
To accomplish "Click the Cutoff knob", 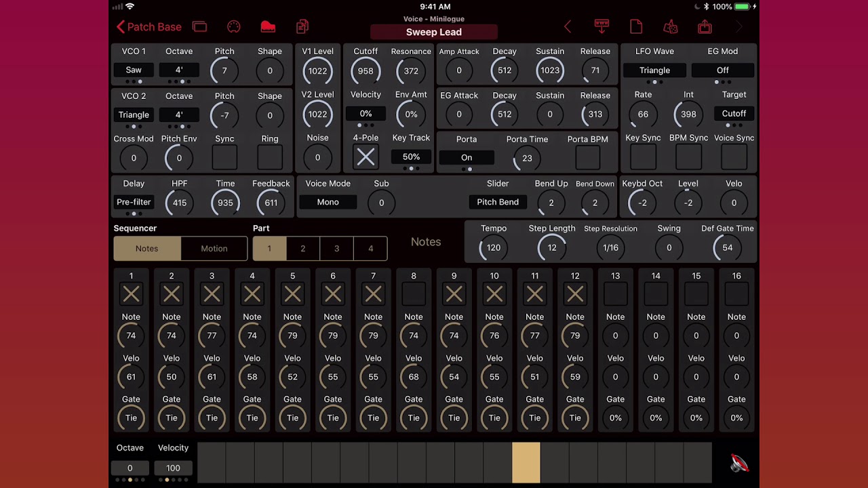I will click(x=366, y=70).
